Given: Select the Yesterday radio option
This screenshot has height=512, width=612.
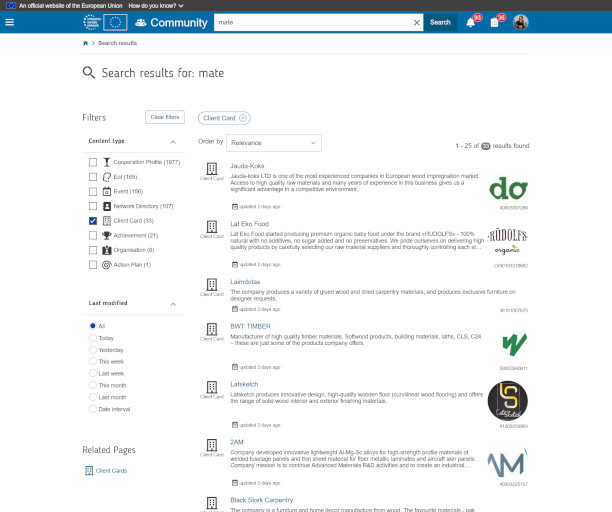Looking at the screenshot, I should (x=93, y=349).
